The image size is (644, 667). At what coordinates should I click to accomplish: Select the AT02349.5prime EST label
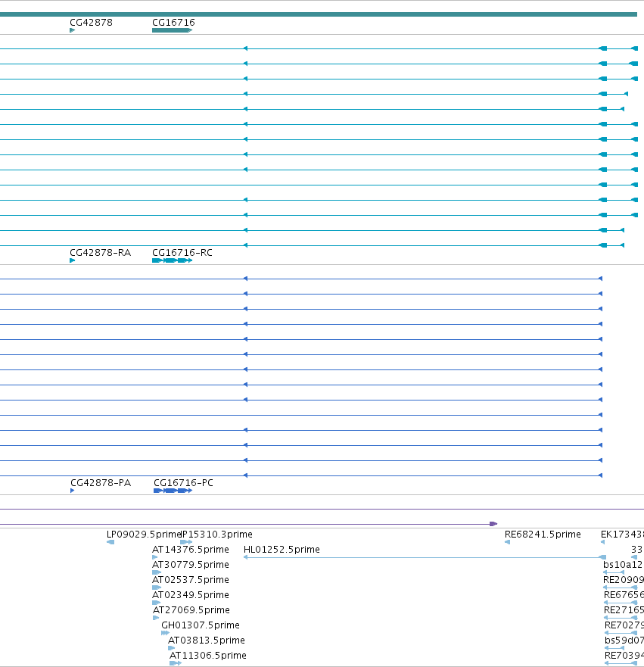click(191, 594)
